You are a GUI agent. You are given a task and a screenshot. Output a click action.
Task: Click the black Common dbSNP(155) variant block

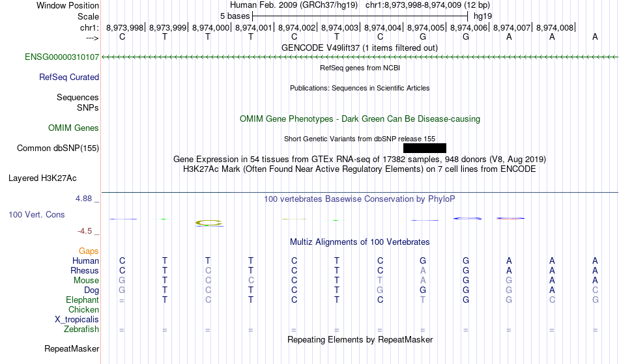point(425,148)
